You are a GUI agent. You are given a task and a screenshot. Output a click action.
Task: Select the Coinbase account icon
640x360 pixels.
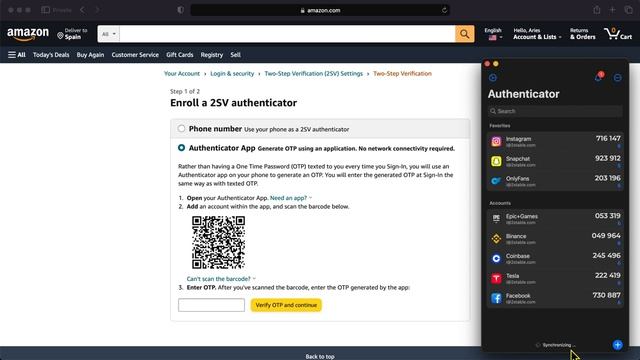point(496,258)
